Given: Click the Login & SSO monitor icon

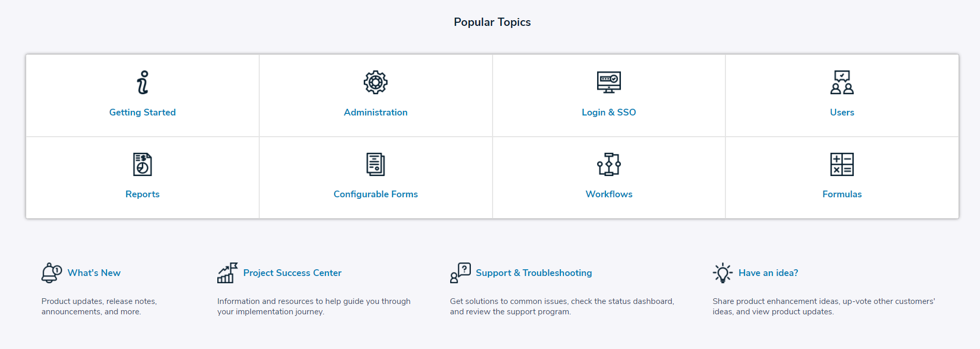Looking at the screenshot, I should tap(609, 82).
